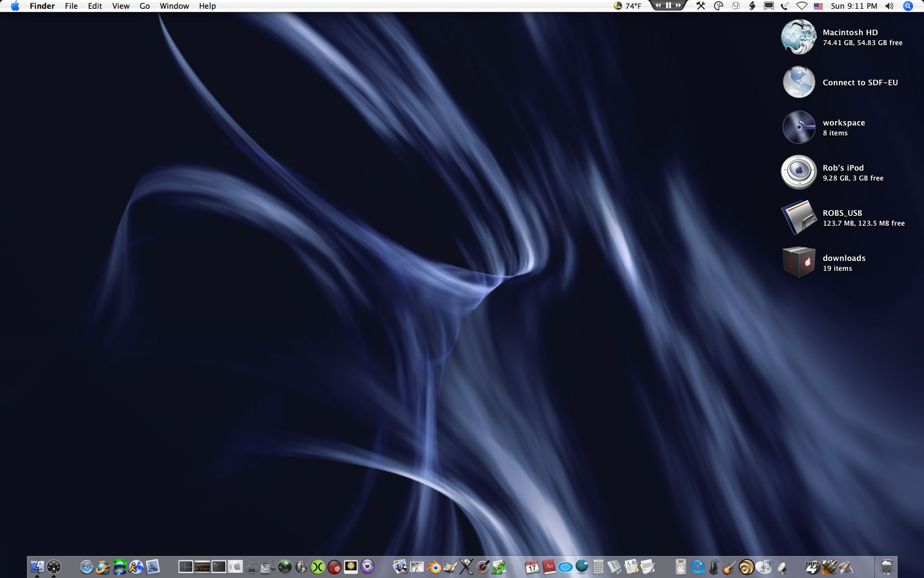Launch Blender from the Dock
The image size is (924, 578).
click(x=433, y=566)
